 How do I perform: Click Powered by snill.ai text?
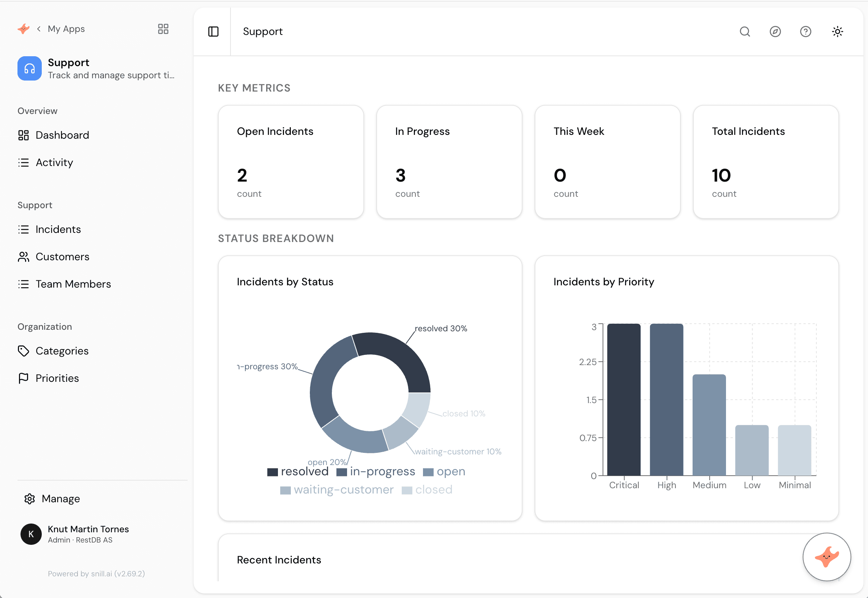96,574
